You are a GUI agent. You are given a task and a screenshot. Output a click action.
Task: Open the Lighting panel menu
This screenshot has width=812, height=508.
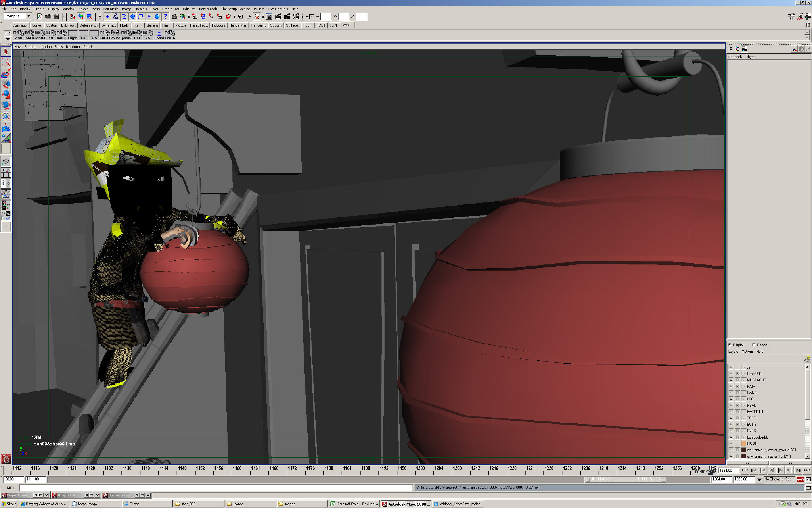[x=46, y=47]
